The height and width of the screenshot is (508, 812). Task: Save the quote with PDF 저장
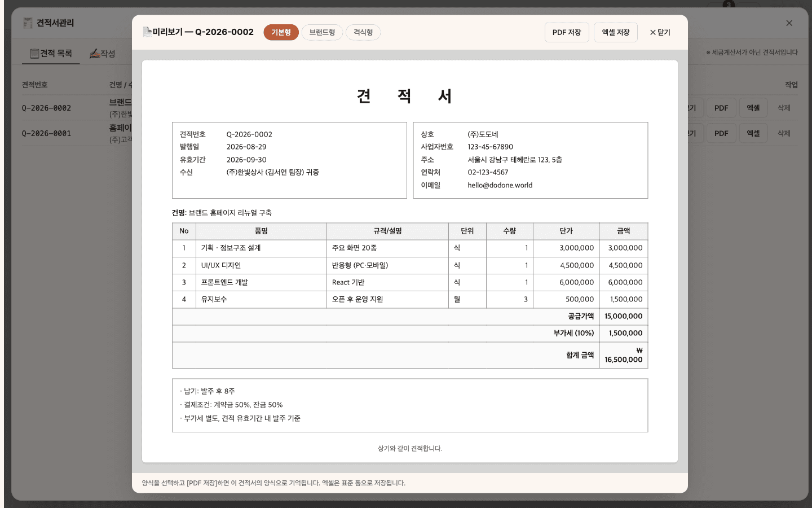(x=567, y=32)
